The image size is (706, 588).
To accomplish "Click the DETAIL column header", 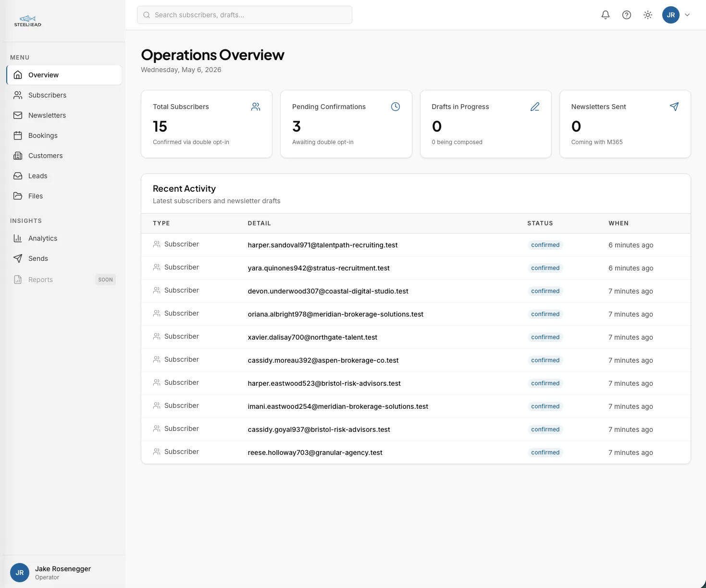I will pyautogui.click(x=260, y=223).
